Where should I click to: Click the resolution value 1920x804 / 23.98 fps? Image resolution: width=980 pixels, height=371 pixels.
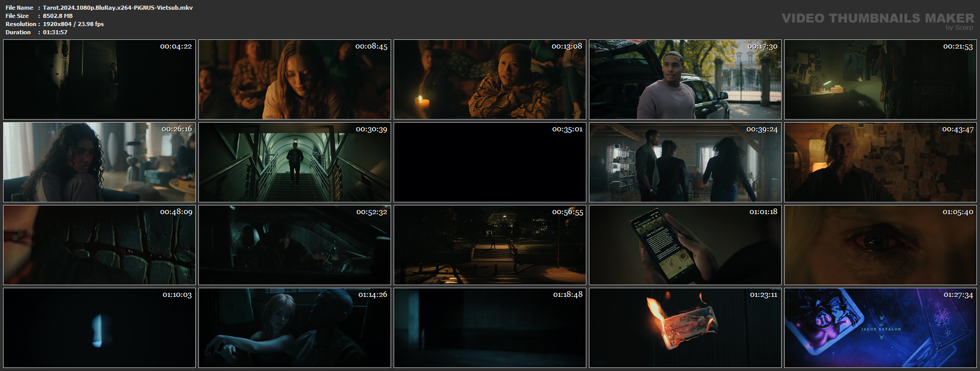click(x=73, y=24)
